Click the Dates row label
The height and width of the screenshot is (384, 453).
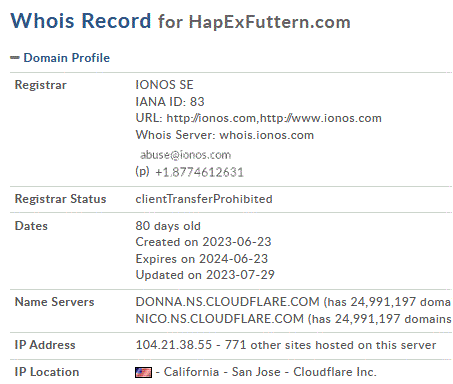31,226
